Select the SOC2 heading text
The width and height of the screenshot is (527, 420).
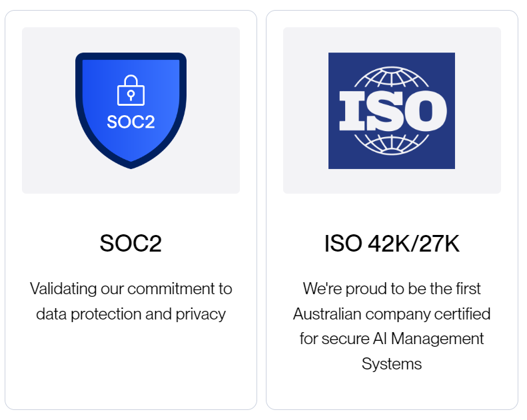(131, 243)
